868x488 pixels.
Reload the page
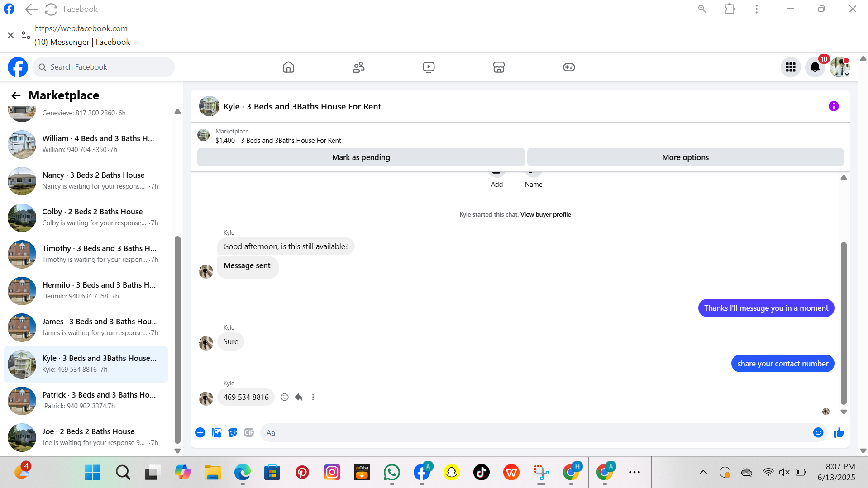51,9
